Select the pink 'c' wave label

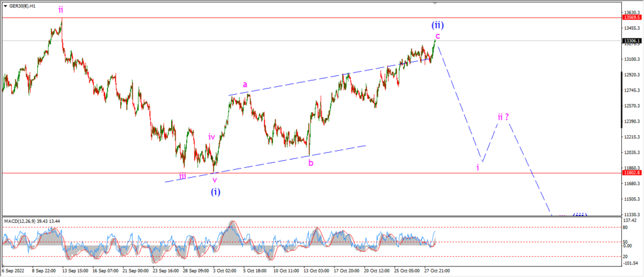[x=438, y=36]
